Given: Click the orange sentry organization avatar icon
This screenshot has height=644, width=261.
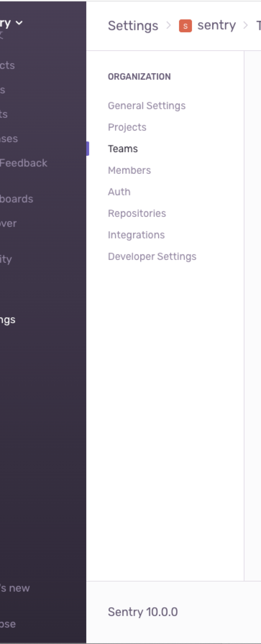Looking at the screenshot, I should (x=185, y=25).
